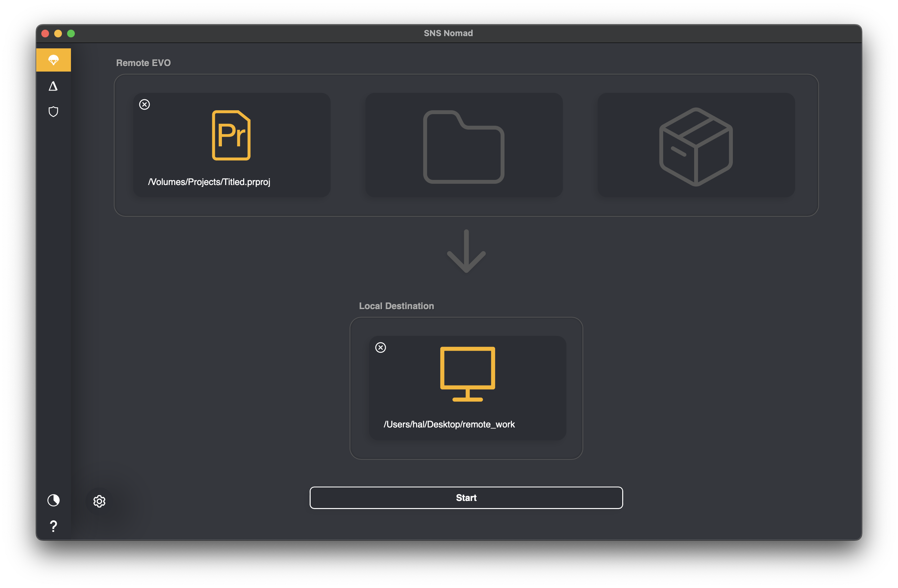Image resolution: width=898 pixels, height=588 pixels.
Task: Maximize the SNS Nomad window
Action: click(71, 34)
